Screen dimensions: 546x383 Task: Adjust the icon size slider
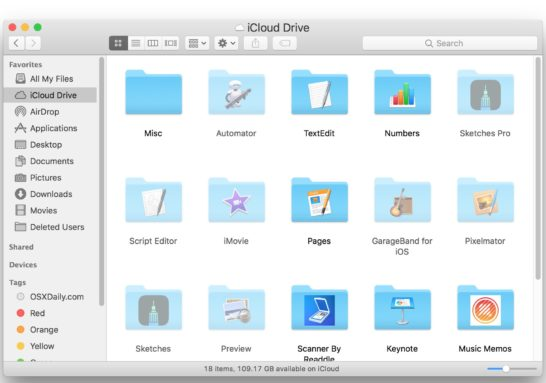tap(506, 368)
